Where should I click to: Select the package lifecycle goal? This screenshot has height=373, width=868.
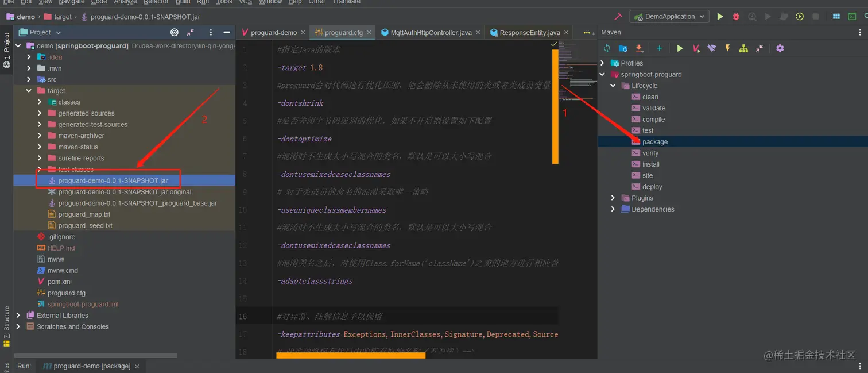pos(655,142)
